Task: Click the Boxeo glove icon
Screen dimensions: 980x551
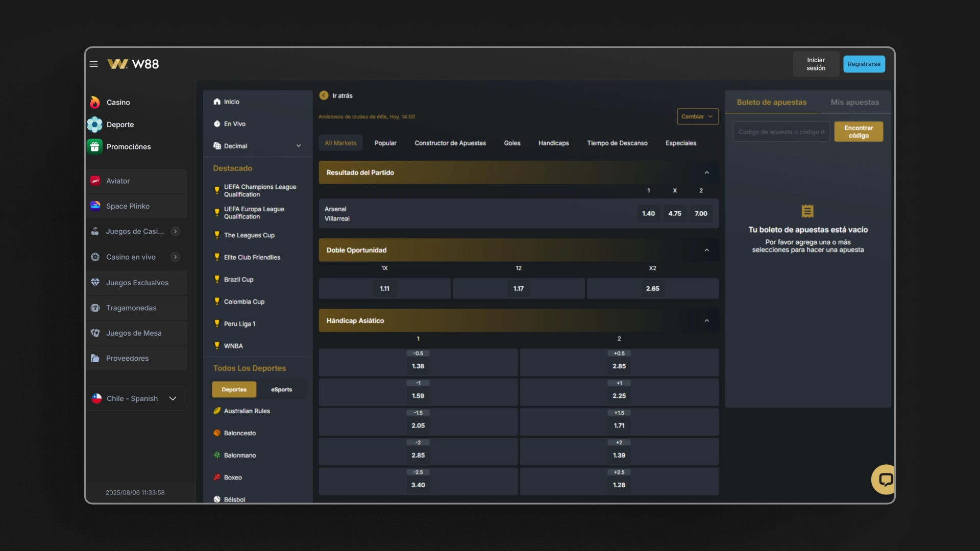Action: coord(217,478)
